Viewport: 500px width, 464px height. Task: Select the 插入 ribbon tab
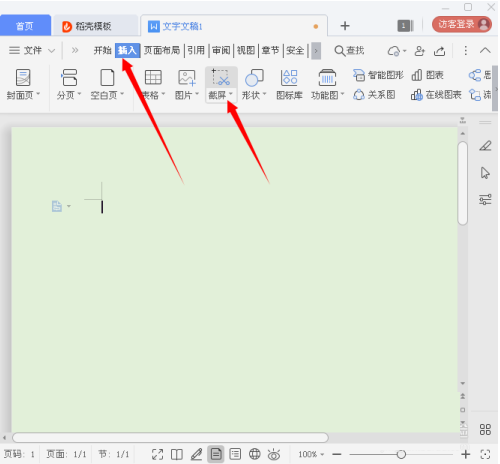(127, 51)
